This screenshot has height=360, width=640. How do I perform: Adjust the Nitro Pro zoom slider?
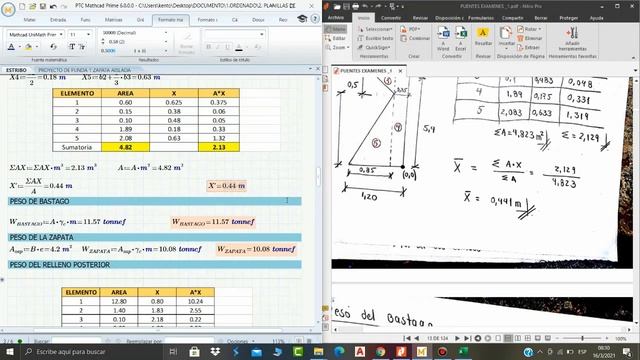coord(582,338)
